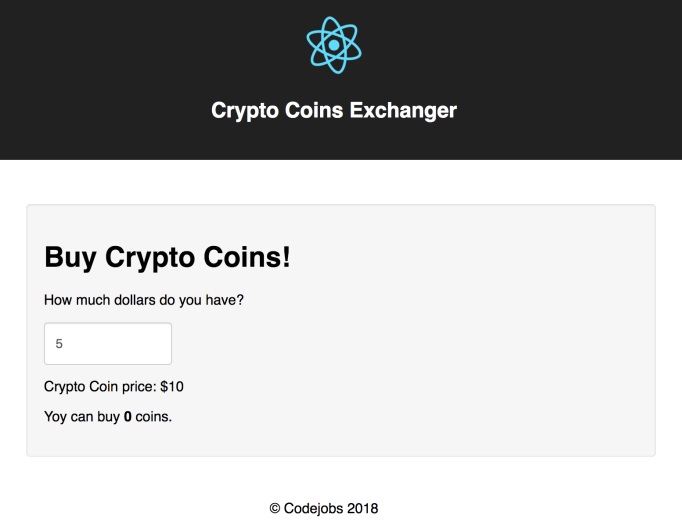Click the word Buy in the heading
The width and height of the screenshot is (682, 530).
(x=71, y=257)
